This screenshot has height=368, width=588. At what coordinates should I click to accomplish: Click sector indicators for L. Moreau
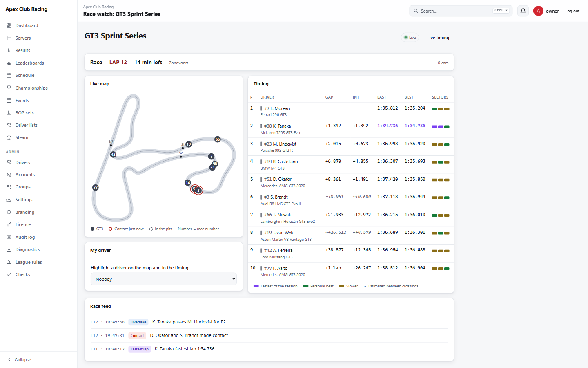pyautogui.click(x=441, y=109)
